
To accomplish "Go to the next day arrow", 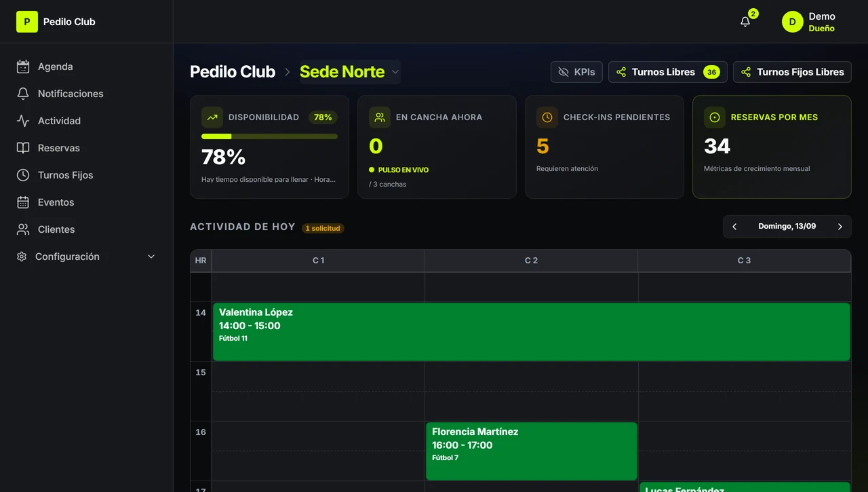I will 840,227.
